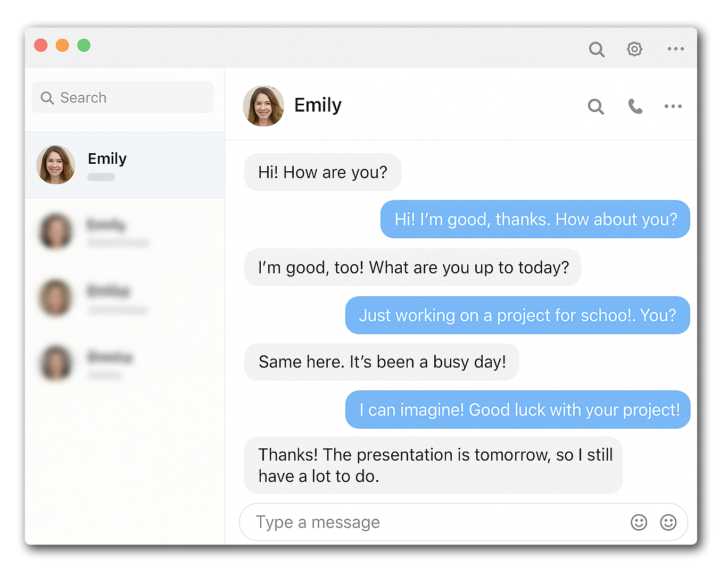Screen dimensions: 728x567
Task: Select Emily's conversation in the sidebar
Action: click(125, 165)
